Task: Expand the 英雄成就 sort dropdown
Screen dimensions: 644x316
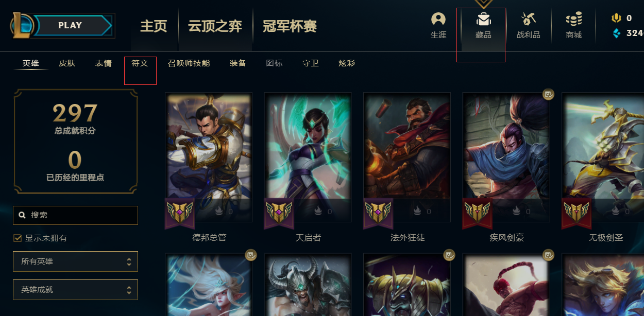Action: 75,290
